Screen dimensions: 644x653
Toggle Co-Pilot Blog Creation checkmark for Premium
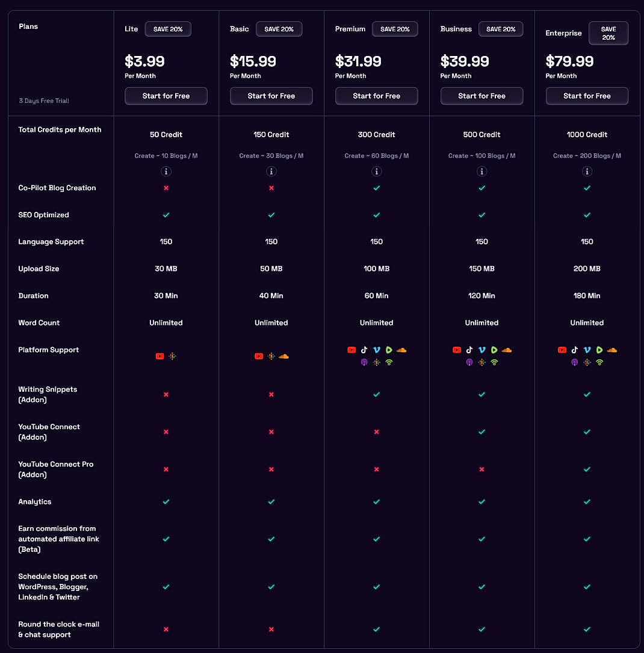[x=376, y=188]
